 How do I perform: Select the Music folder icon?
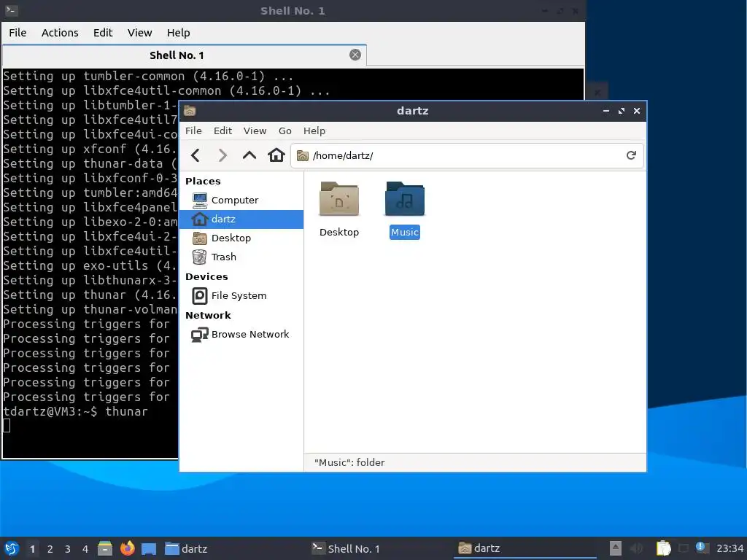(404, 199)
